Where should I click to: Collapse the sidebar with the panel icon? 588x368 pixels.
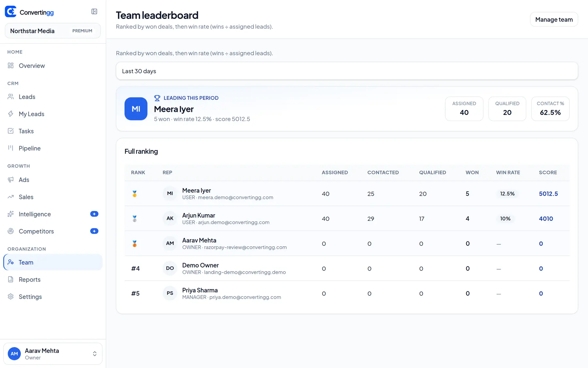(x=94, y=11)
